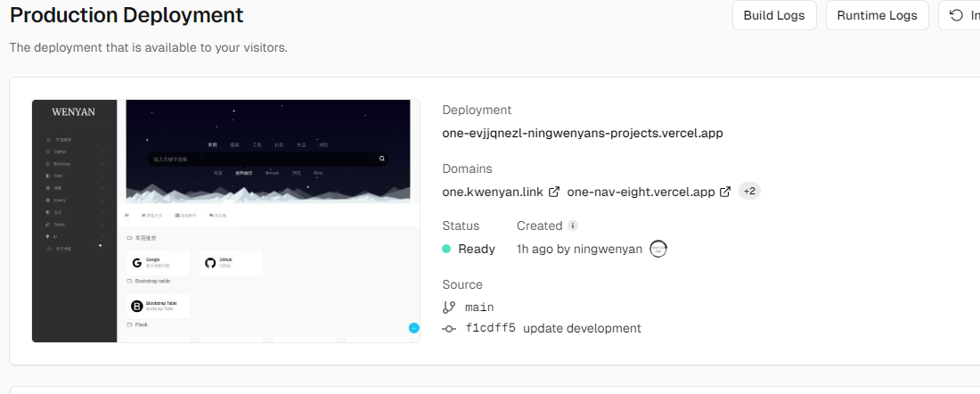Click the Ready status text
The height and width of the screenshot is (394, 980).
(x=477, y=249)
